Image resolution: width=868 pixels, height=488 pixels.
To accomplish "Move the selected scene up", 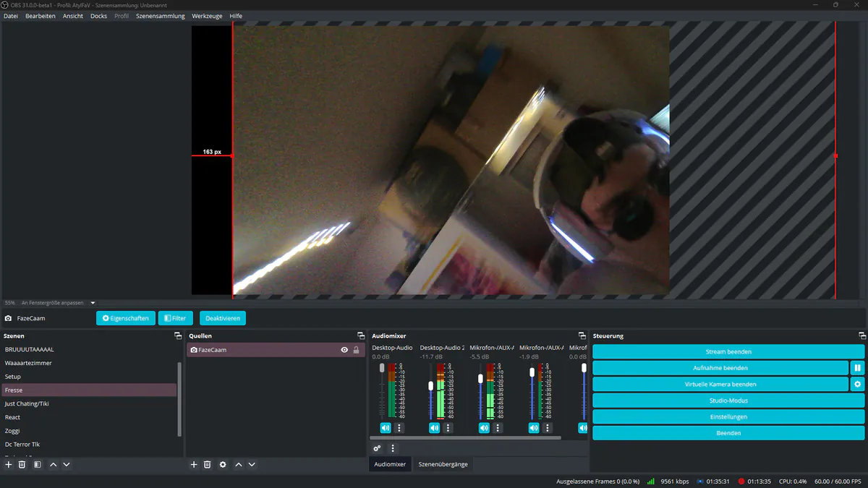I will point(54,465).
